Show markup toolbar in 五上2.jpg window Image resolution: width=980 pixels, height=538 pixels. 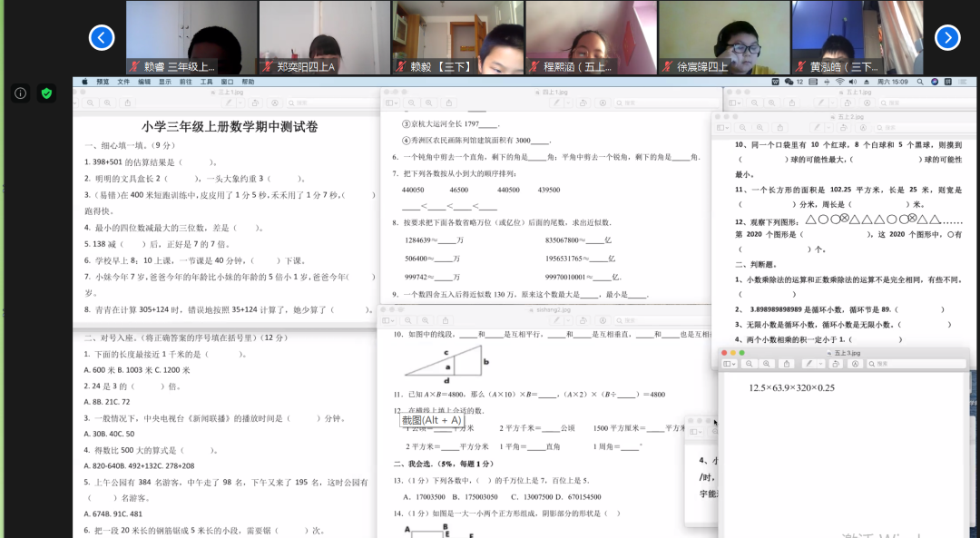click(863, 128)
